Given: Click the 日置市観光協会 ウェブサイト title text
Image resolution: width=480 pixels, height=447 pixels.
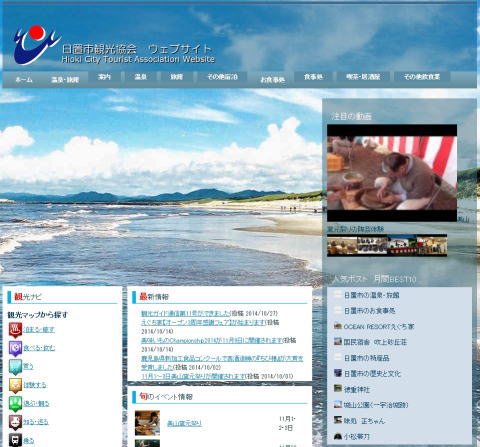Looking at the screenshot, I should pos(136,49).
